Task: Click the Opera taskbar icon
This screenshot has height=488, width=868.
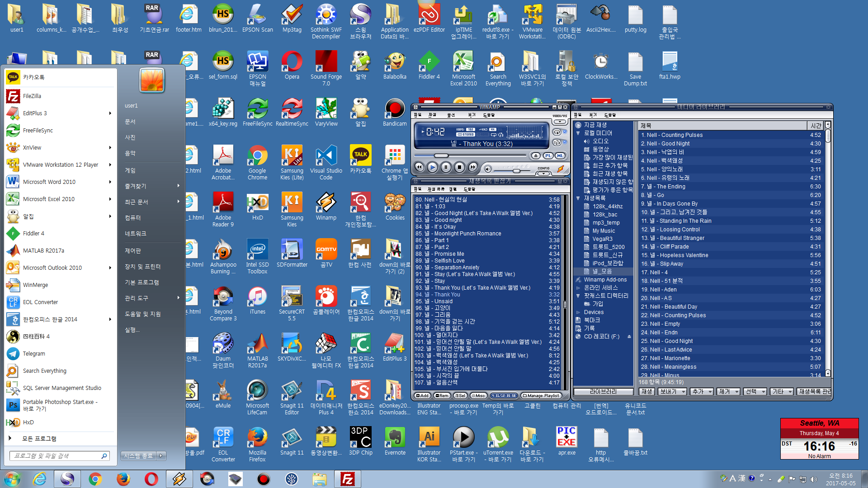Action: [x=151, y=479]
